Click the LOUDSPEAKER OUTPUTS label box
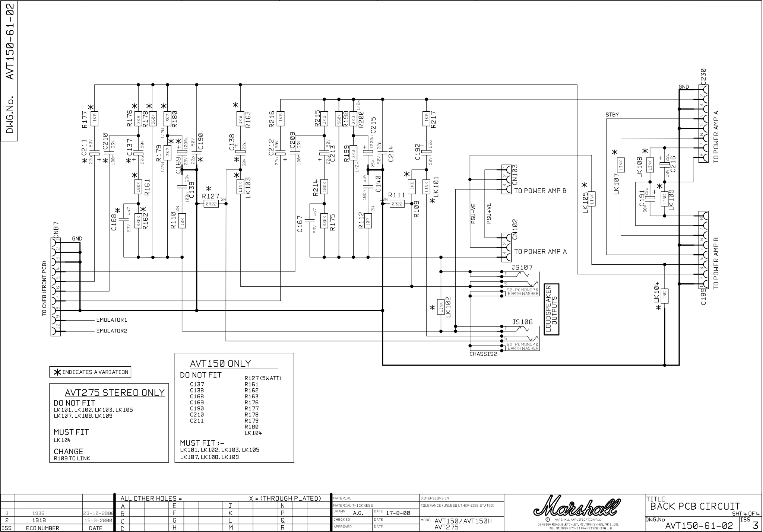 pos(551,310)
